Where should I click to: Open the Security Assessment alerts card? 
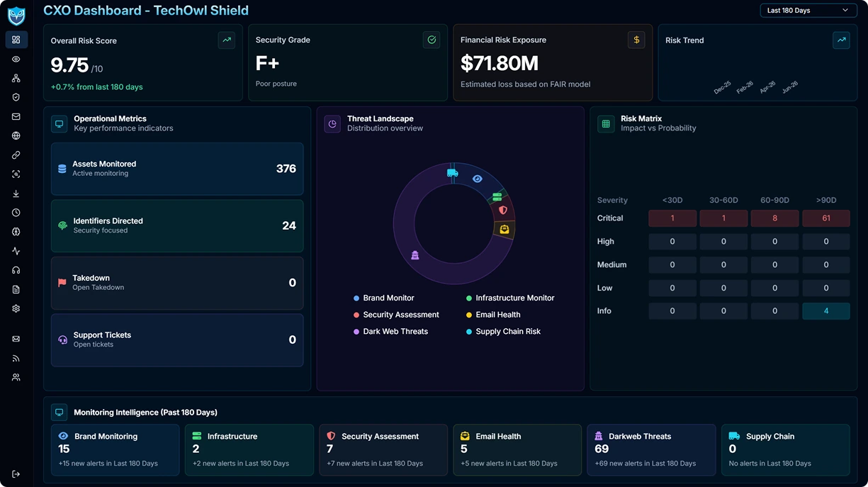pos(383,449)
